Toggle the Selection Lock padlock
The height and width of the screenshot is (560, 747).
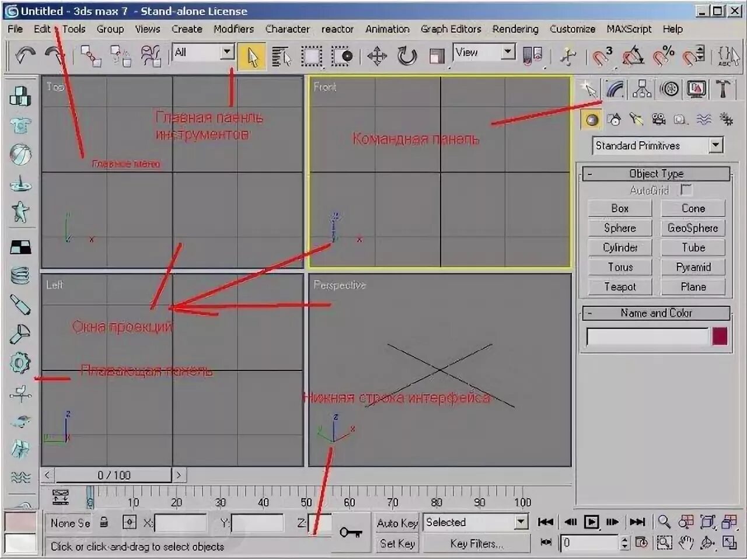[104, 522]
